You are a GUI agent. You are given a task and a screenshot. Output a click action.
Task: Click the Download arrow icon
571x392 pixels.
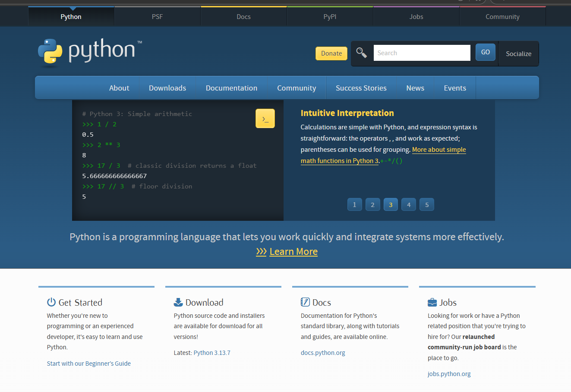(178, 302)
